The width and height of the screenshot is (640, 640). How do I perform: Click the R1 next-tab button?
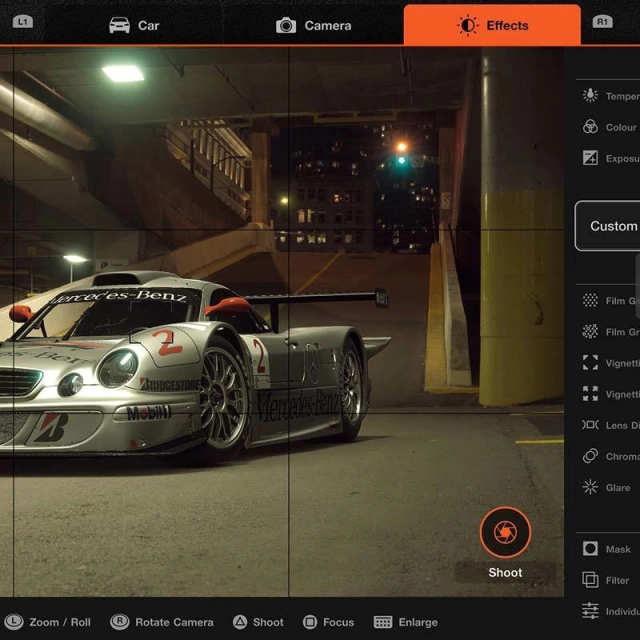[602, 21]
